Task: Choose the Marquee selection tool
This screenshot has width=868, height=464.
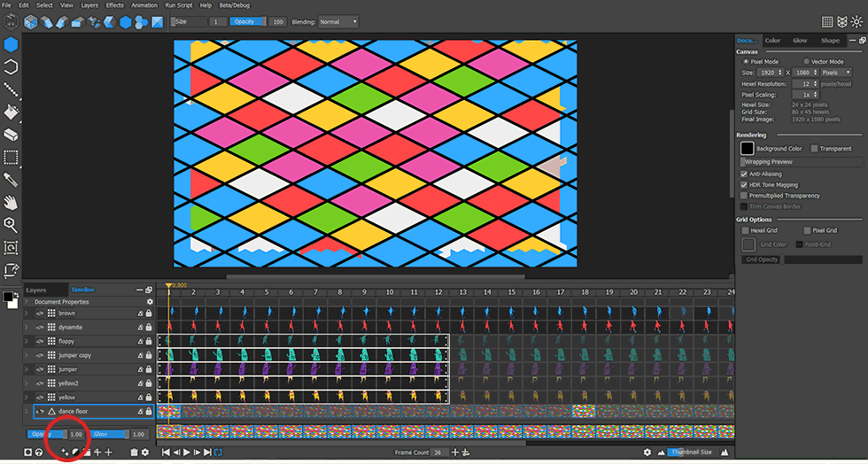Action: (11, 159)
